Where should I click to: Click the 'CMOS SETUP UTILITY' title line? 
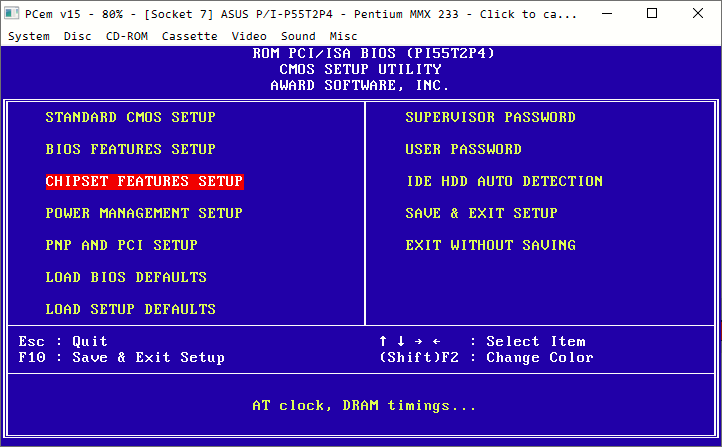(x=360, y=69)
